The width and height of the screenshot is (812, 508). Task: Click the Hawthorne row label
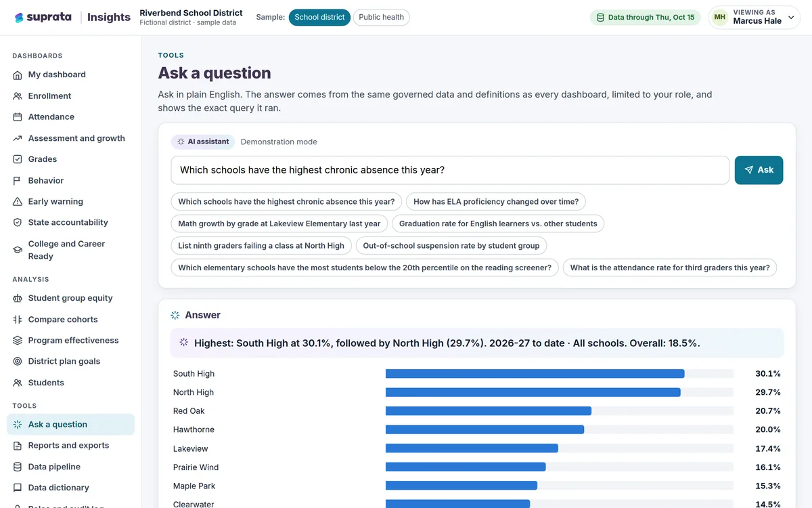coord(194,429)
